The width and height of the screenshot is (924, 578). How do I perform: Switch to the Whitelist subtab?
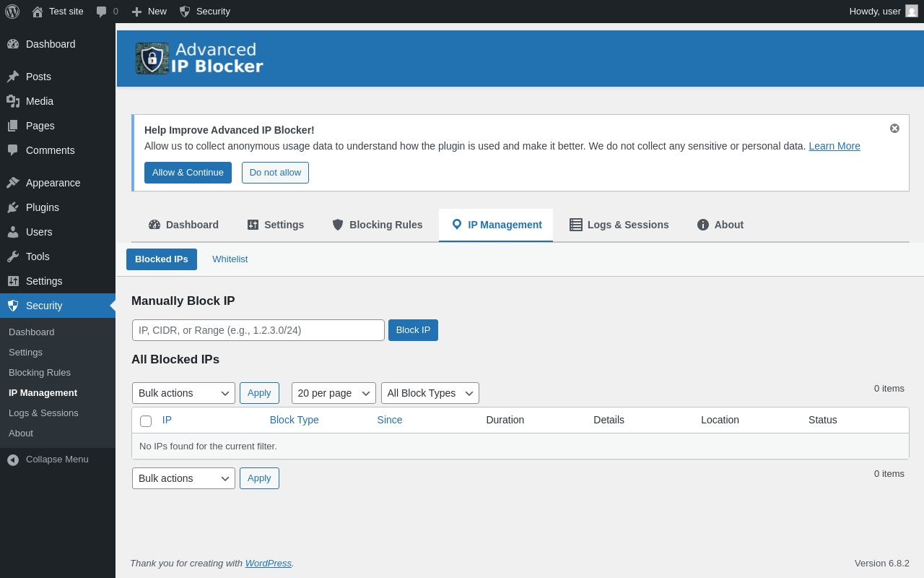[230, 259]
